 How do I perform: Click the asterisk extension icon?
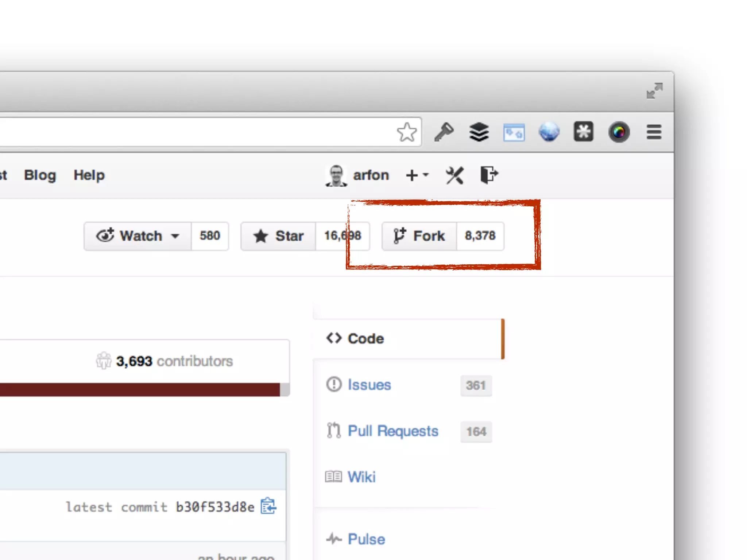pyautogui.click(x=584, y=132)
